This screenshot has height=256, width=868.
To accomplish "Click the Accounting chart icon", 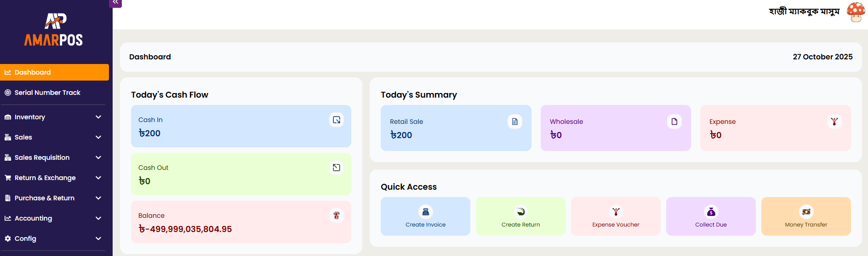I will click(8, 218).
